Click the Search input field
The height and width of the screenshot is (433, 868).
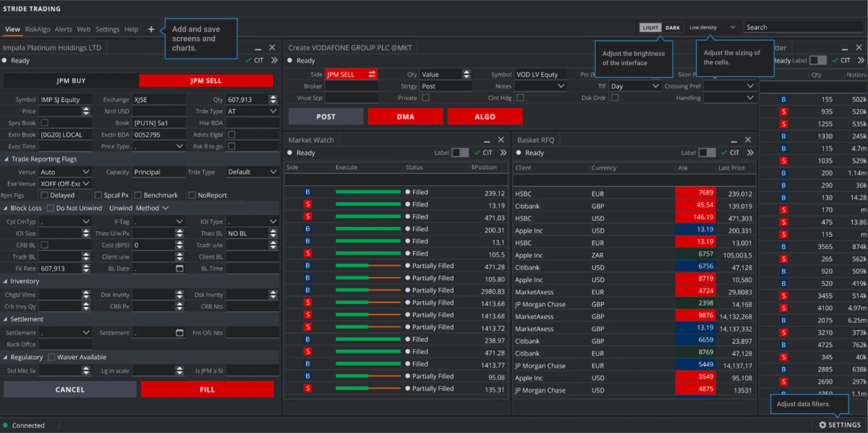[803, 28]
